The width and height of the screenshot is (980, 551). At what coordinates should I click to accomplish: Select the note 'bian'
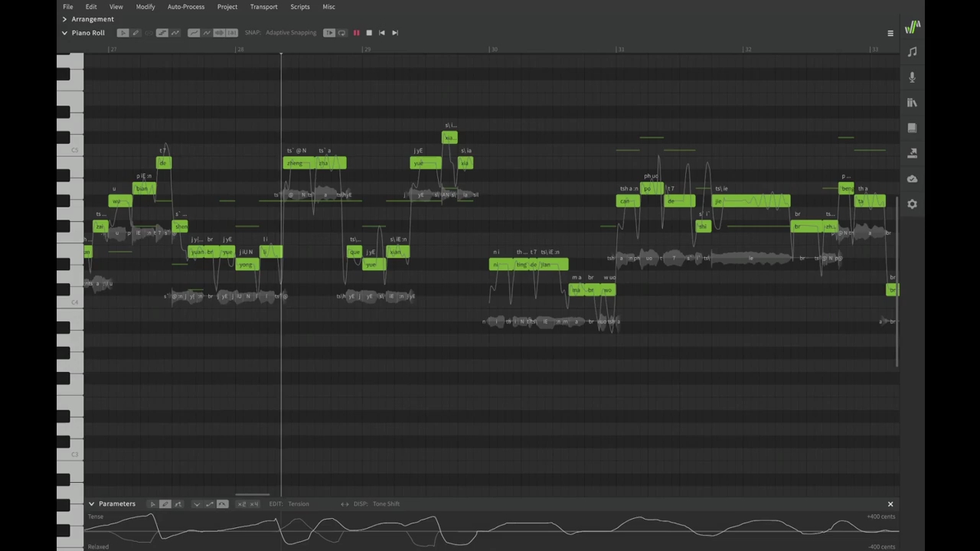tap(143, 188)
